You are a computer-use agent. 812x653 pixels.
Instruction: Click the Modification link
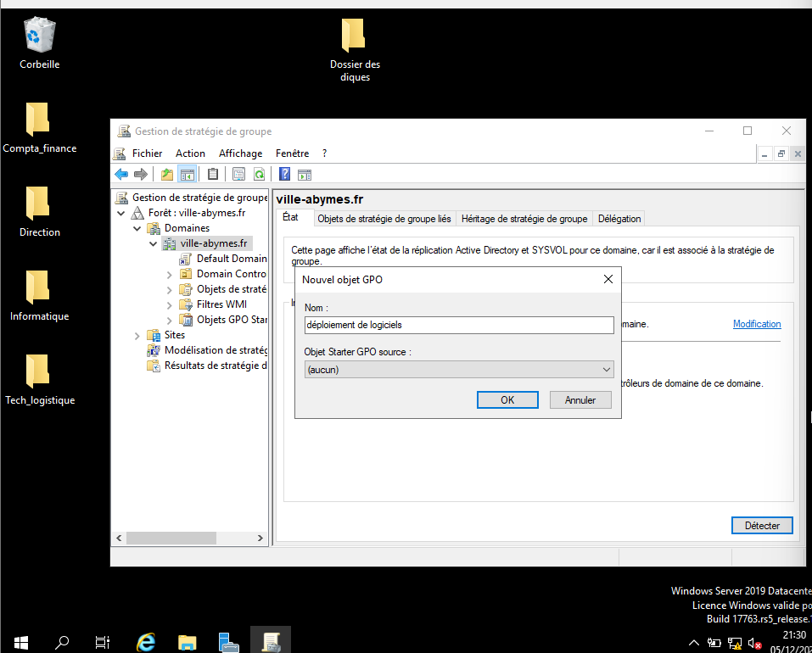756,324
